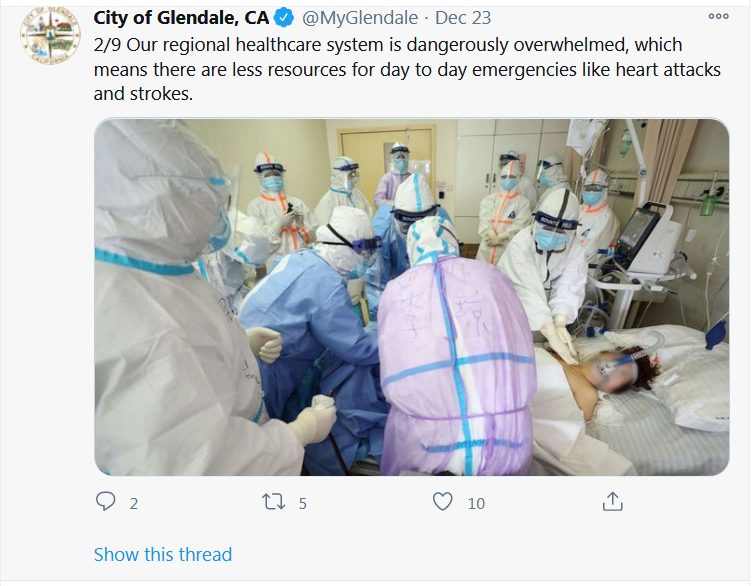This screenshot has width=754, height=586.
Task: Click the City of Glendale seal avatar
Action: 50,36
